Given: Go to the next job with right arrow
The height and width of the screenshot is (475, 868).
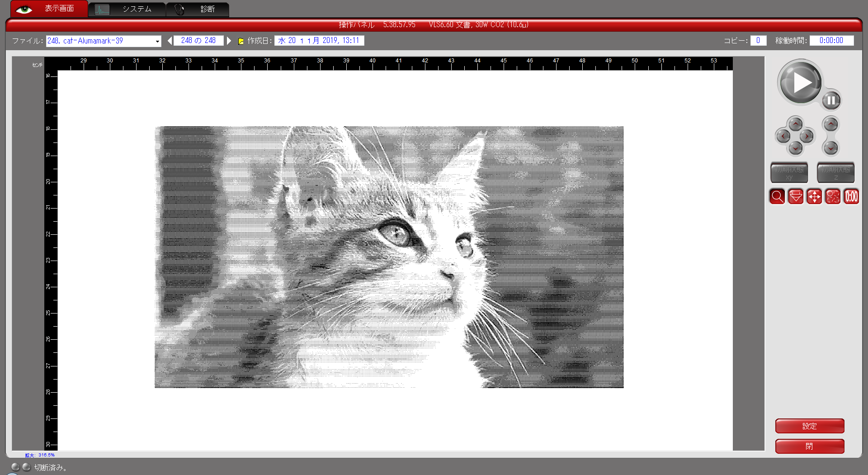Looking at the screenshot, I should tap(229, 41).
